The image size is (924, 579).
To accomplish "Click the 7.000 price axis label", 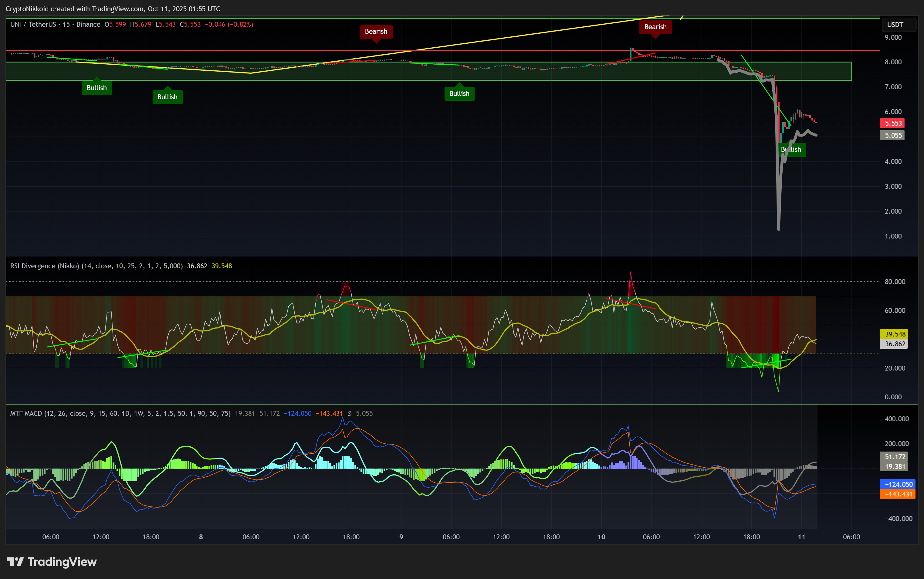I will [893, 87].
